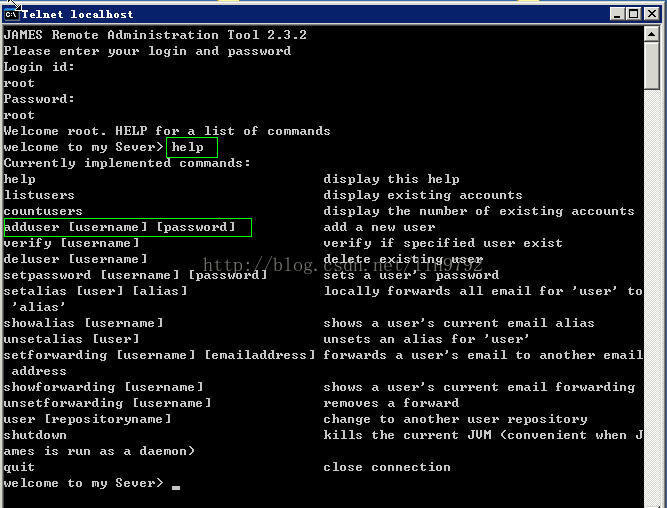Click the scrollbar up arrow

651,34
